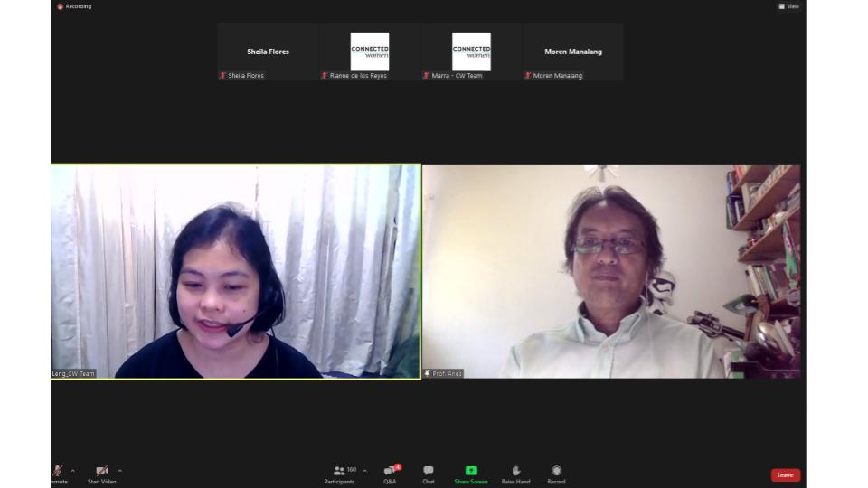
Task: Start Share Screen
Action: (471, 474)
